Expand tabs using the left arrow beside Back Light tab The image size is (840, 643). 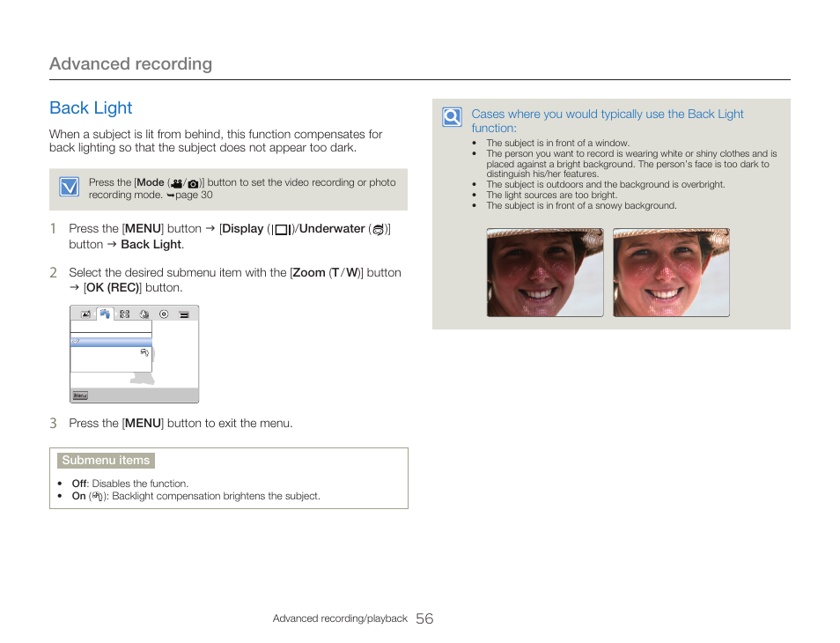click(x=94, y=314)
